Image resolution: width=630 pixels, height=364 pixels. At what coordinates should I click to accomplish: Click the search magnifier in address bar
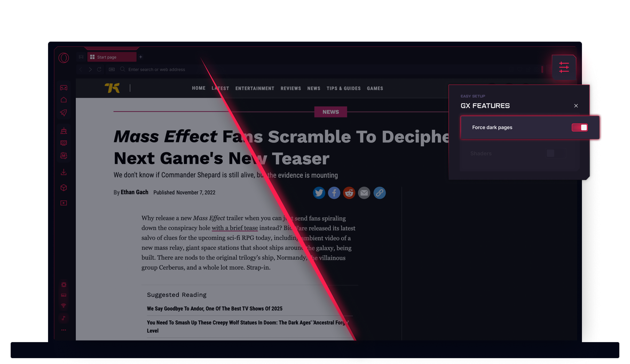click(x=123, y=69)
